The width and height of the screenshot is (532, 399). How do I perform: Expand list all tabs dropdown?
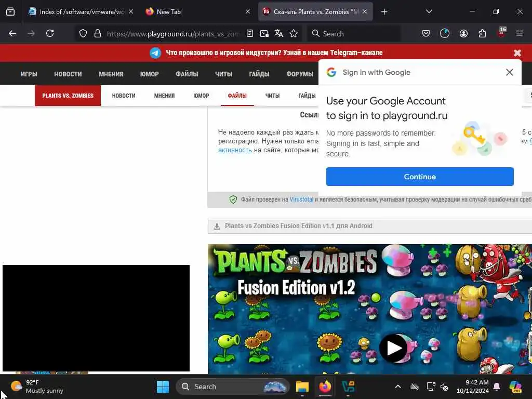(429, 11)
